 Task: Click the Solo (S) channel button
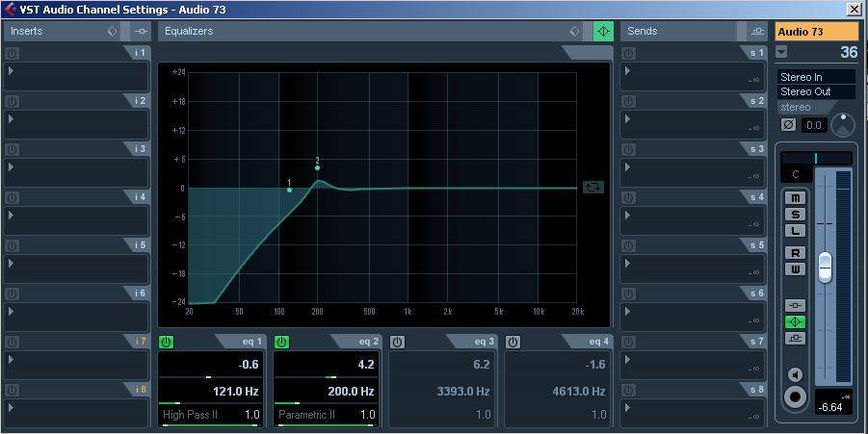click(x=796, y=215)
